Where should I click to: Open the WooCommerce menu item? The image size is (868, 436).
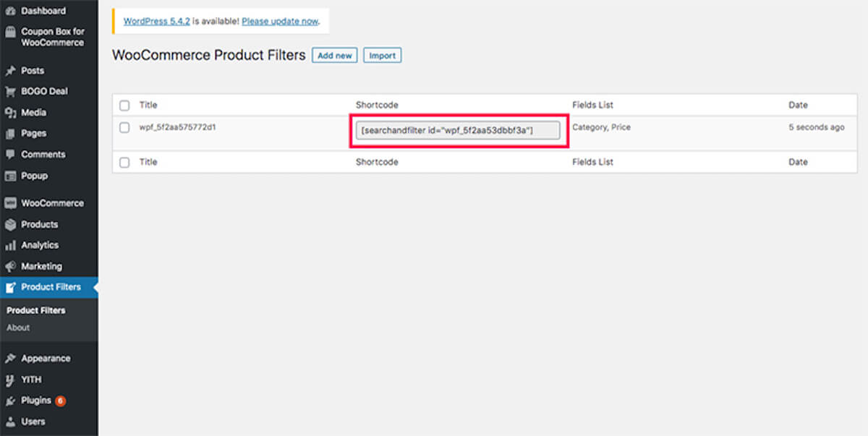pos(52,203)
